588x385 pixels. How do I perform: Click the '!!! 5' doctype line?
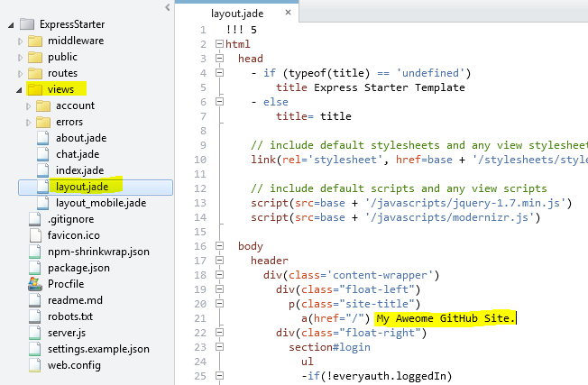pyautogui.click(x=242, y=30)
